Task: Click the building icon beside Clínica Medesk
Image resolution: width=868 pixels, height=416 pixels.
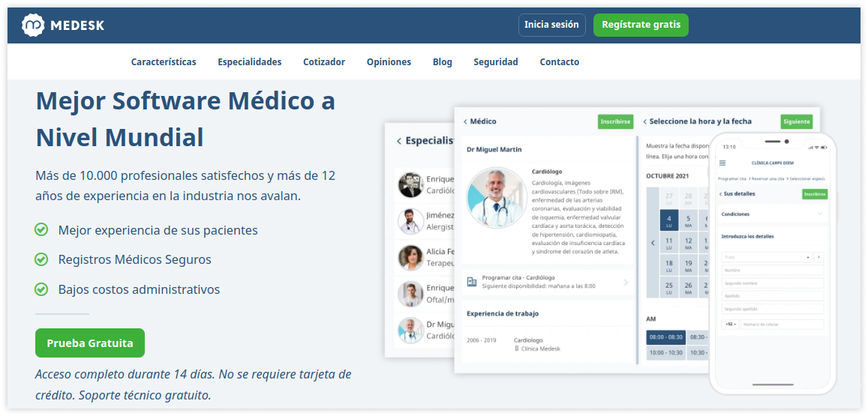Action: coord(516,349)
